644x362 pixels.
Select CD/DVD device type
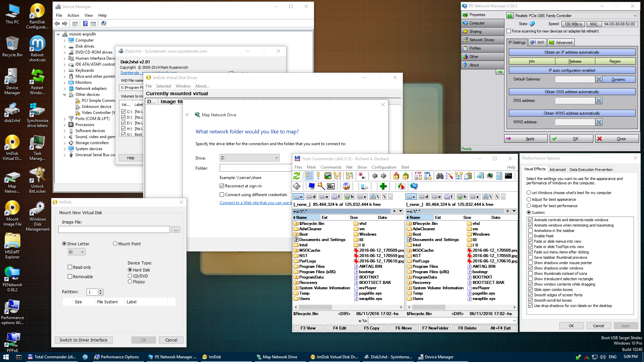coord(130,276)
